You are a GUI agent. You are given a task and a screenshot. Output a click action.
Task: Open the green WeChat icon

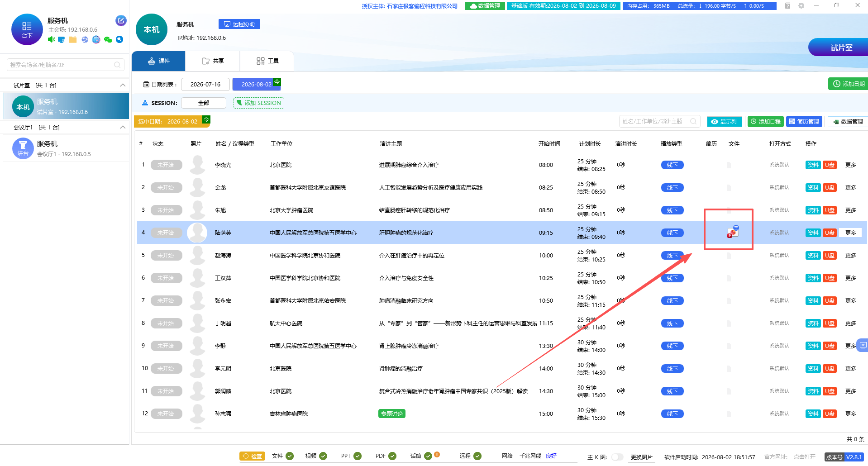pos(108,40)
